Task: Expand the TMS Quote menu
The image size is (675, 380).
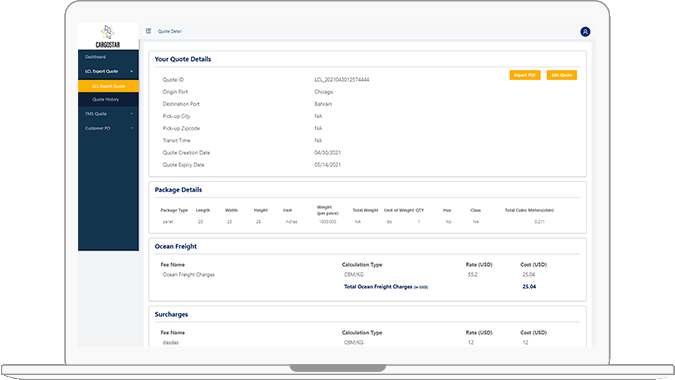Action: pos(108,114)
